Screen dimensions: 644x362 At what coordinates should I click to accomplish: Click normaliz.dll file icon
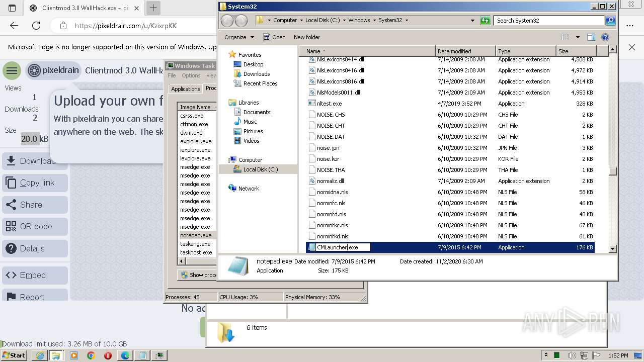(312, 181)
